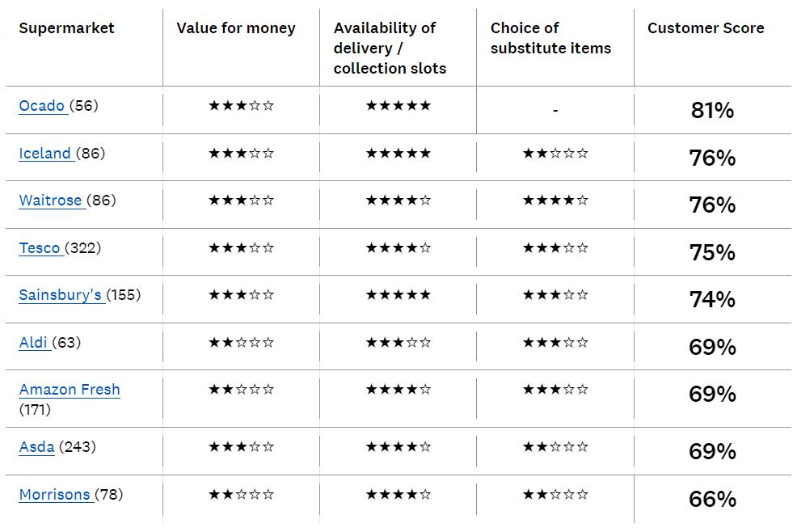Click Ocado's 81% customer score
797x532 pixels.
click(712, 111)
